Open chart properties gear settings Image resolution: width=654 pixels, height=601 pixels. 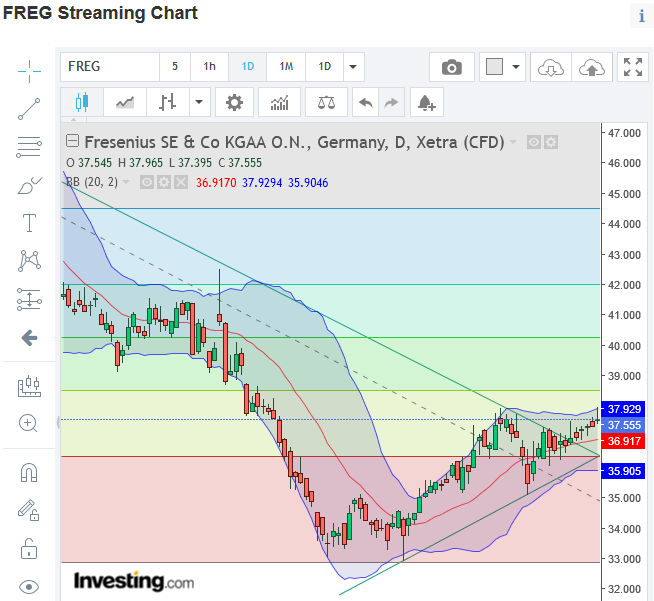234,102
